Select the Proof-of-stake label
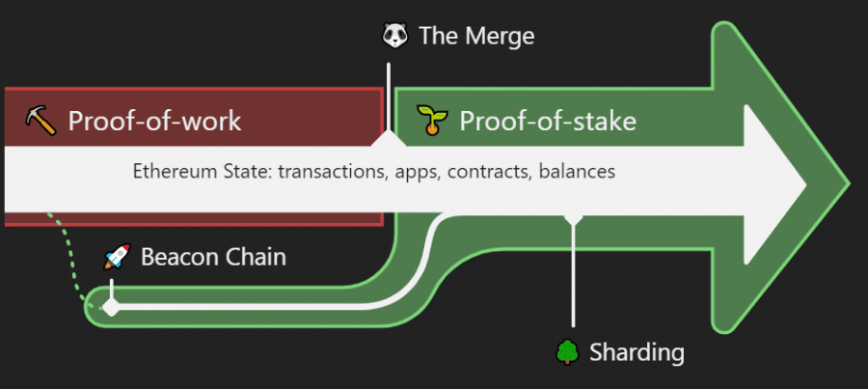This screenshot has width=868, height=389. pyautogui.click(x=548, y=121)
